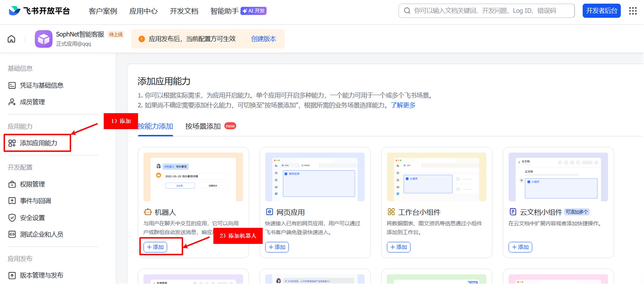Select the 按能力添加 tab
Image resolution: width=644 pixels, height=284 pixels.
click(156, 126)
